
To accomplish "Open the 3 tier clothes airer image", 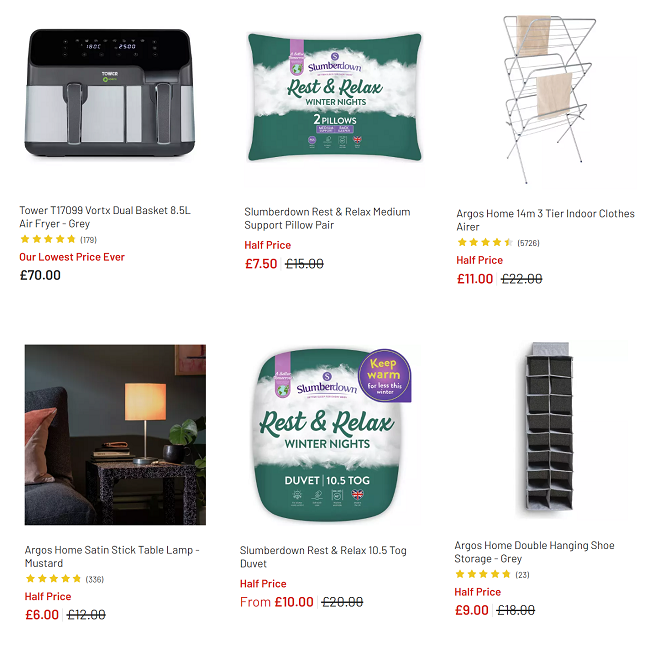I will point(548,99).
